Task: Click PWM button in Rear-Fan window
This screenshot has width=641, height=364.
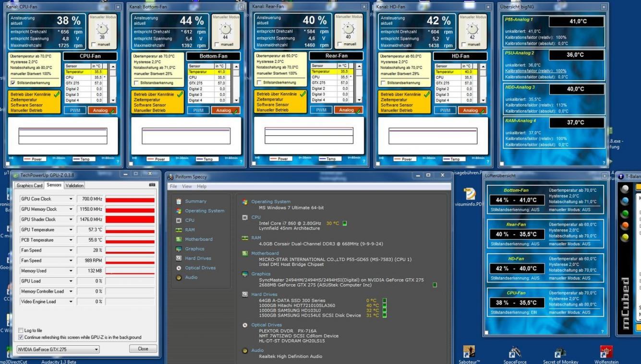Action: coord(321,110)
